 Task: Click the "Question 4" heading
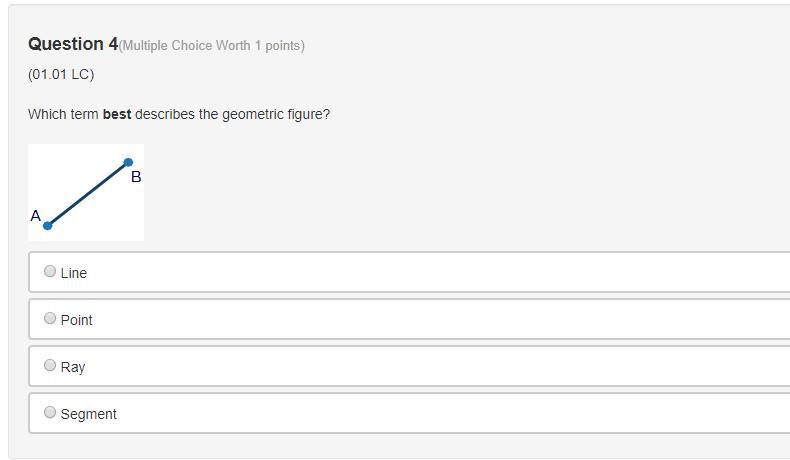[73, 44]
